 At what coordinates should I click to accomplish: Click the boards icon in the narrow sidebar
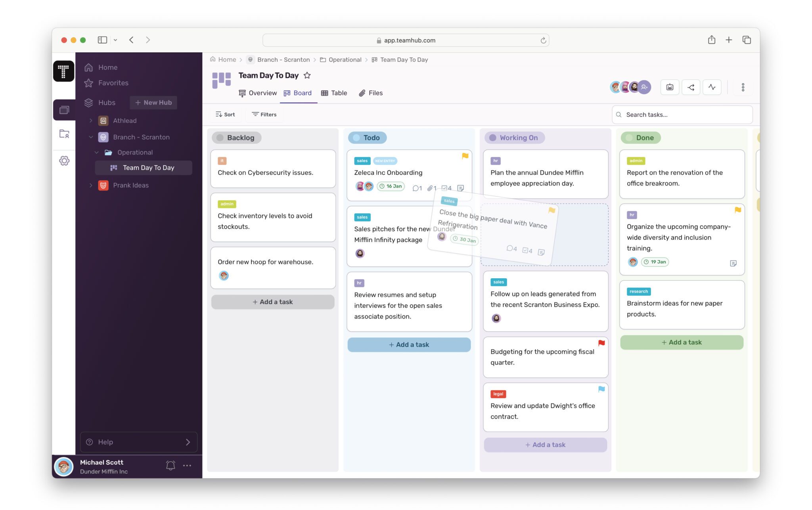(64, 110)
